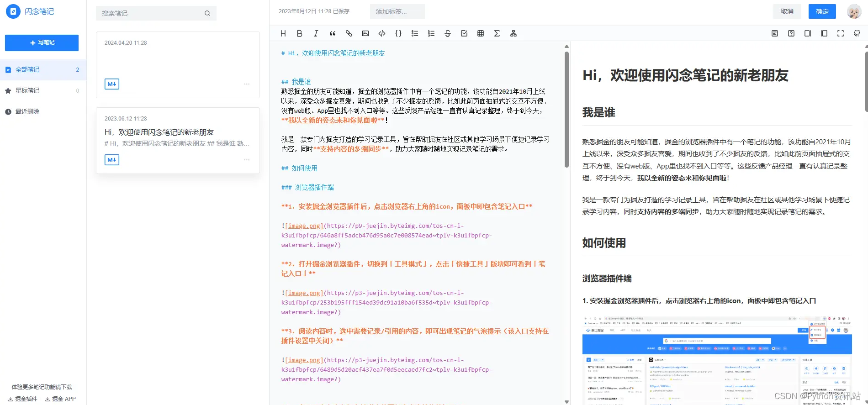The height and width of the screenshot is (405, 868).
Task: Insert inline code with the </> icon
Action: 382,33
